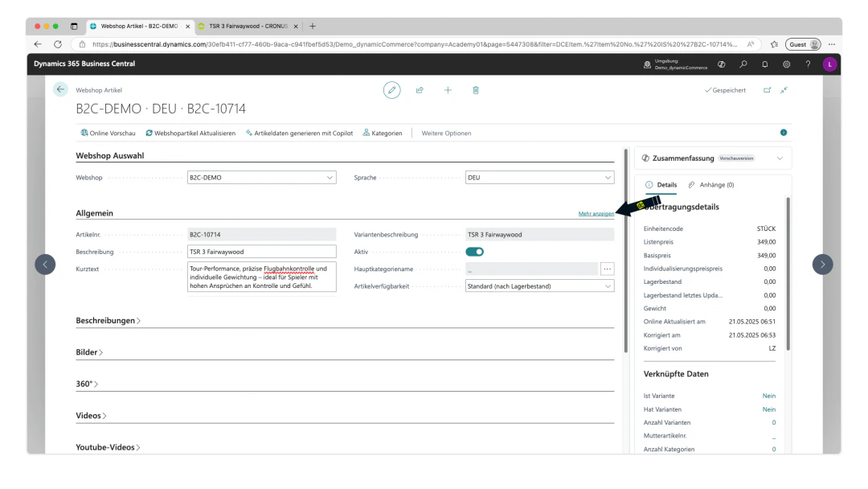Expand the Beschreibungen section
This screenshot has height=489, width=868.
[x=108, y=321]
